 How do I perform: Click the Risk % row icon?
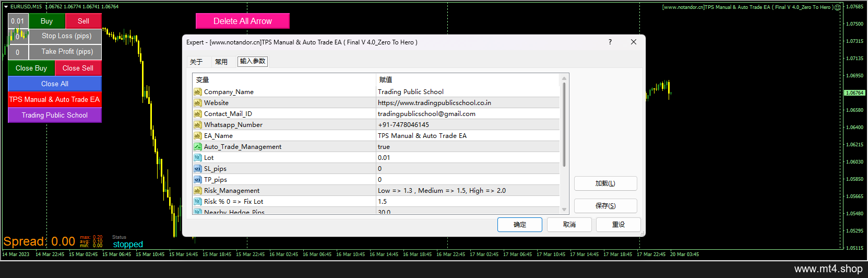198,202
